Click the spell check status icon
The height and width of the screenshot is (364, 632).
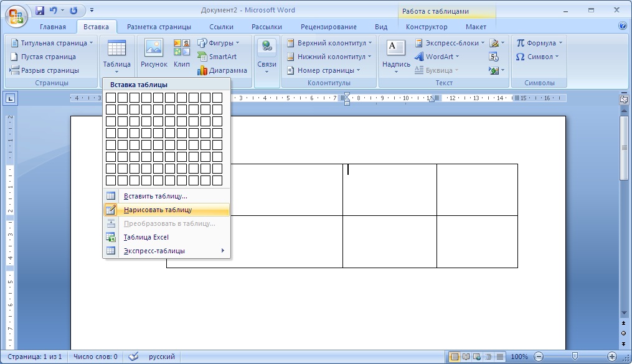pyautogui.click(x=133, y=357)
